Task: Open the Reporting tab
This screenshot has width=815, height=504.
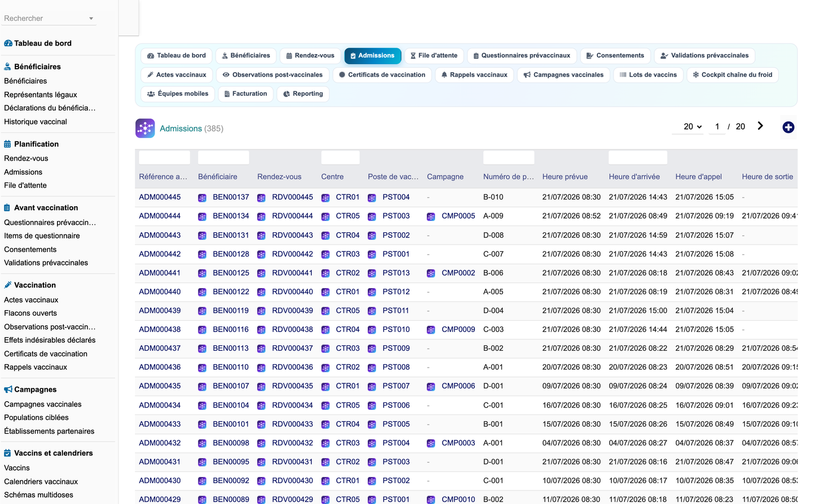Action: coord(303,94)
